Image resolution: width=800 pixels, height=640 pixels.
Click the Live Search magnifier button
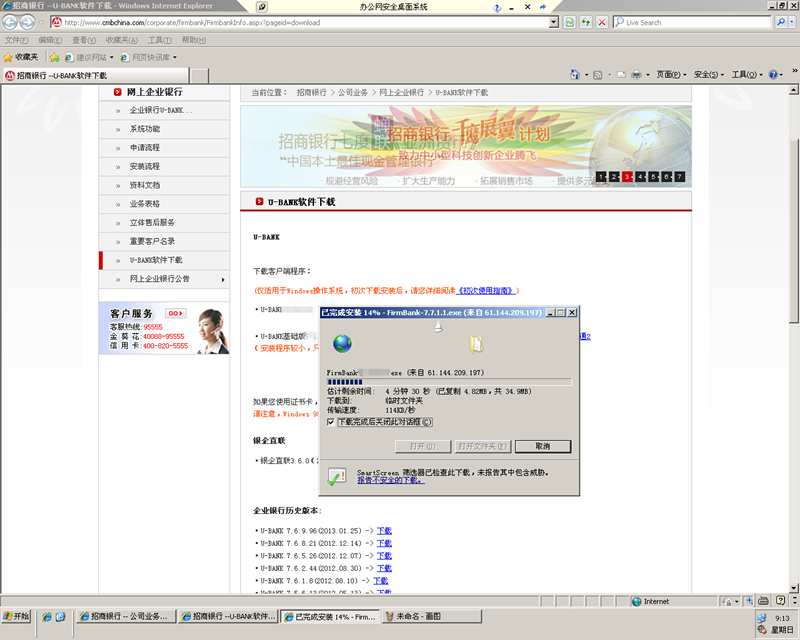[x=781, y=22]
